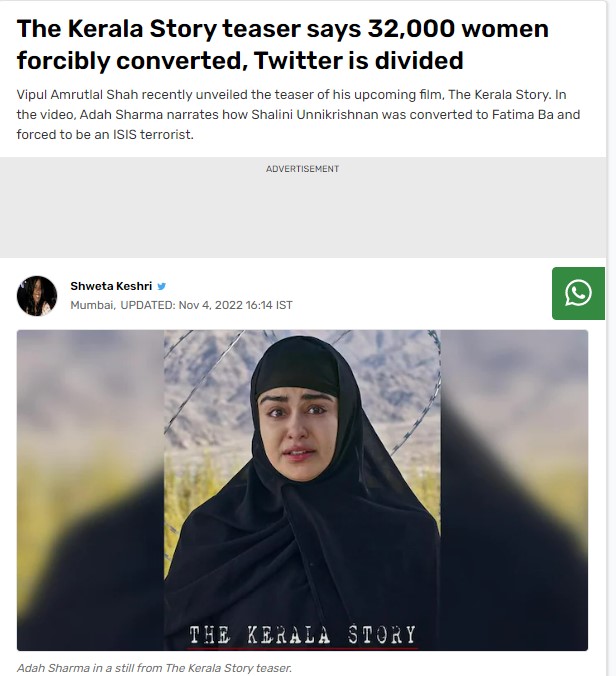This screenshot has height=676, width=616.
Task: Click the blurred right side of the image
Action: 514,490
